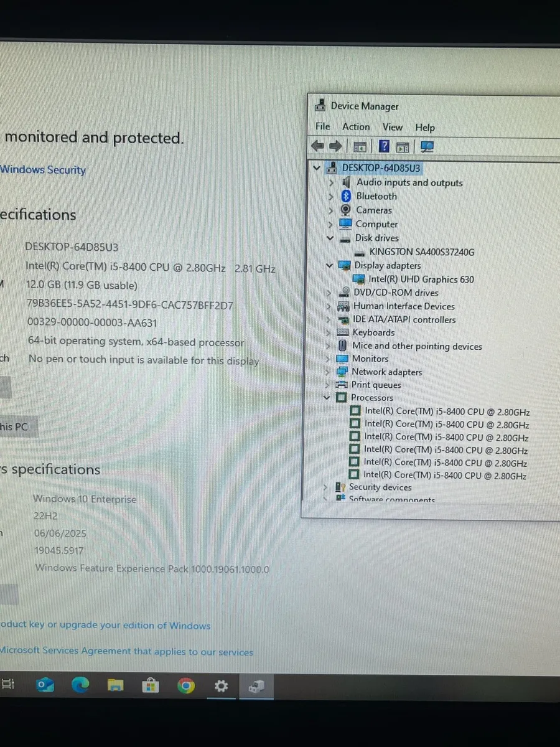Click the Back arrow in Device Manager toolbar
Image resolution: width=560 pixels, height=747 pixels.
pos(317,146)
